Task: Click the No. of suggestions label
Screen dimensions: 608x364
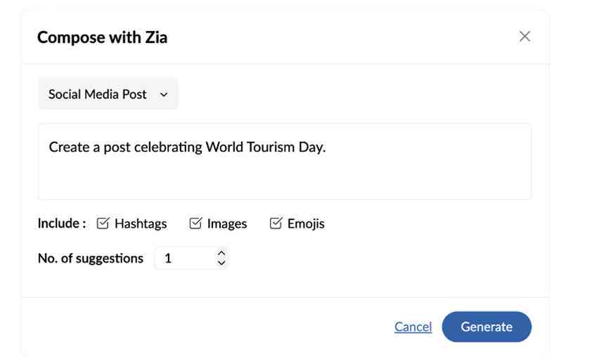Action: pyautogui.click(x=91, y=258)
